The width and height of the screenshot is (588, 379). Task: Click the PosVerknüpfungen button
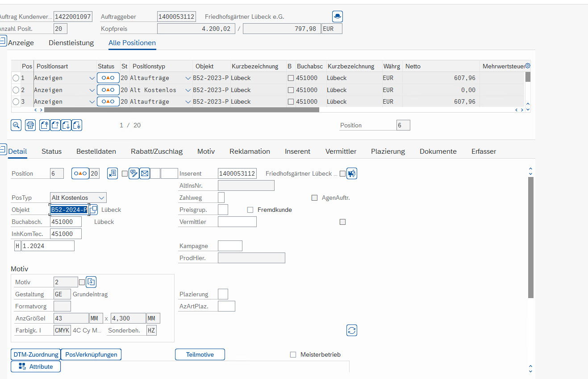tap(91, 354)
